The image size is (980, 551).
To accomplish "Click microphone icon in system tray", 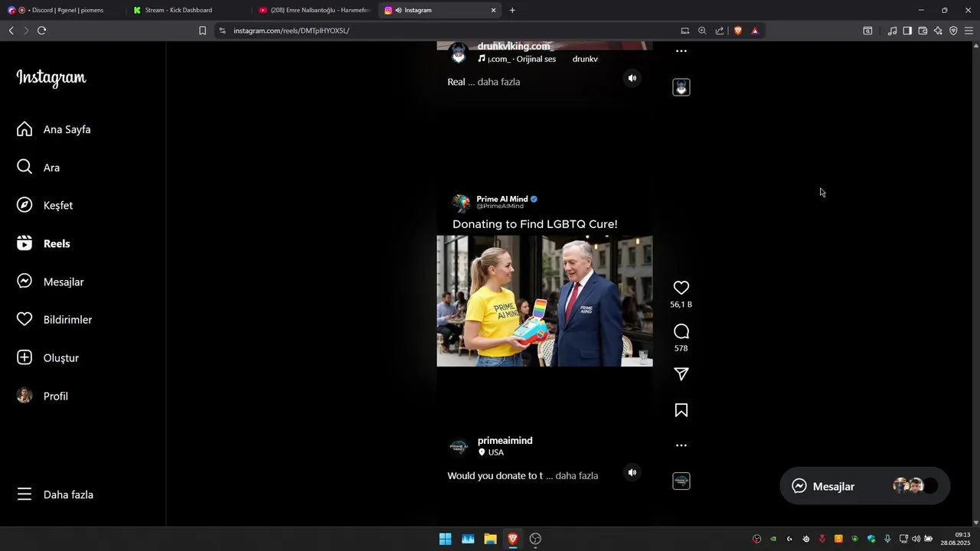I will point(887,539).
